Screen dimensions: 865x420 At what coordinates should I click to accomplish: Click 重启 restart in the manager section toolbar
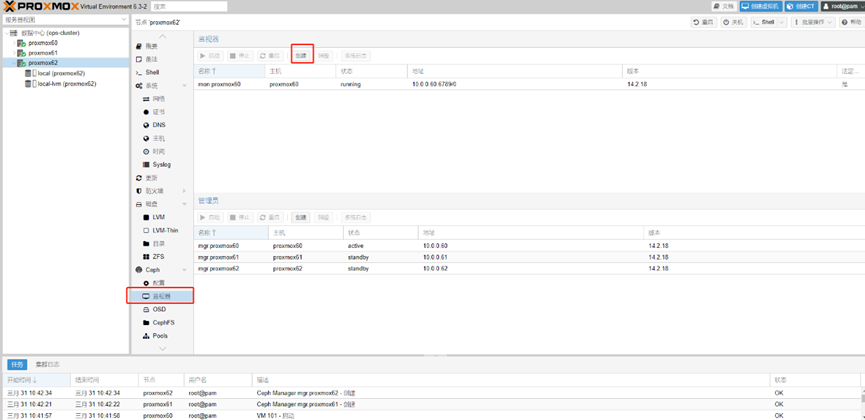pyautogui.click(x=270, y=217)
